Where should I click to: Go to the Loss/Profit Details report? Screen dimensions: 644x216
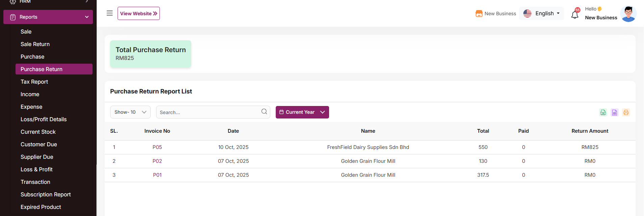44,119
